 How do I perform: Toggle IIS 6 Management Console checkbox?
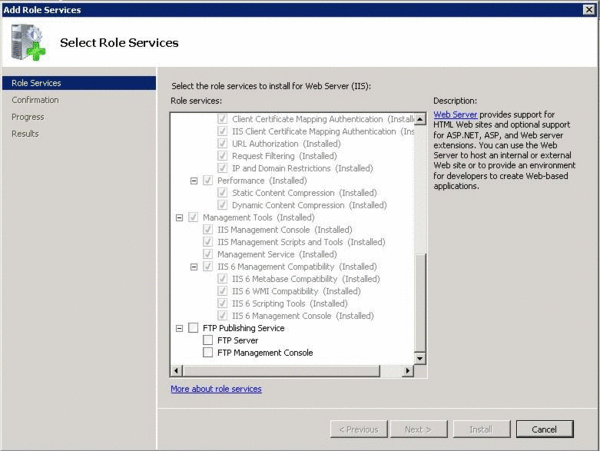pos(222,316)
